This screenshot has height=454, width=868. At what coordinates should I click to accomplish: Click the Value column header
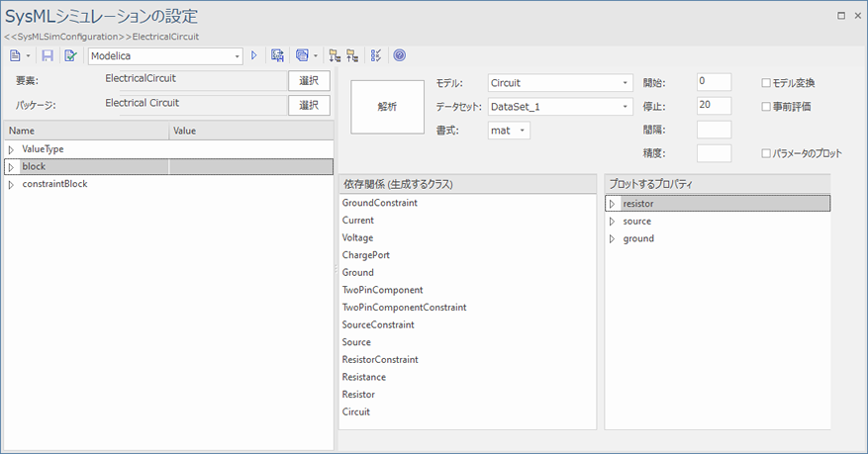(x=251, y=131)
